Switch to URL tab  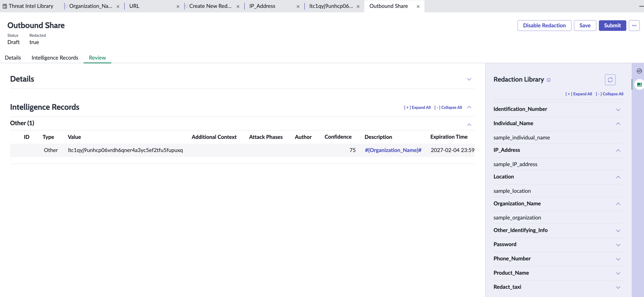point(134,6)
